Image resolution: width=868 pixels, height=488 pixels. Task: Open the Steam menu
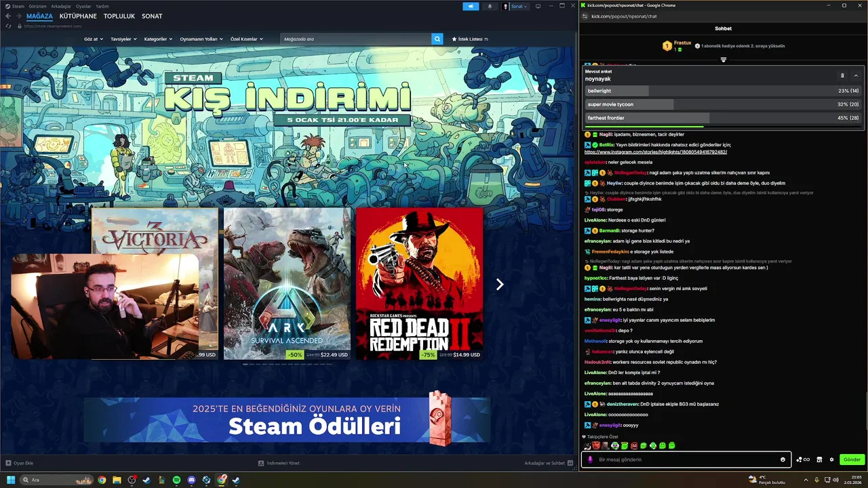click(x=15, y=6)
